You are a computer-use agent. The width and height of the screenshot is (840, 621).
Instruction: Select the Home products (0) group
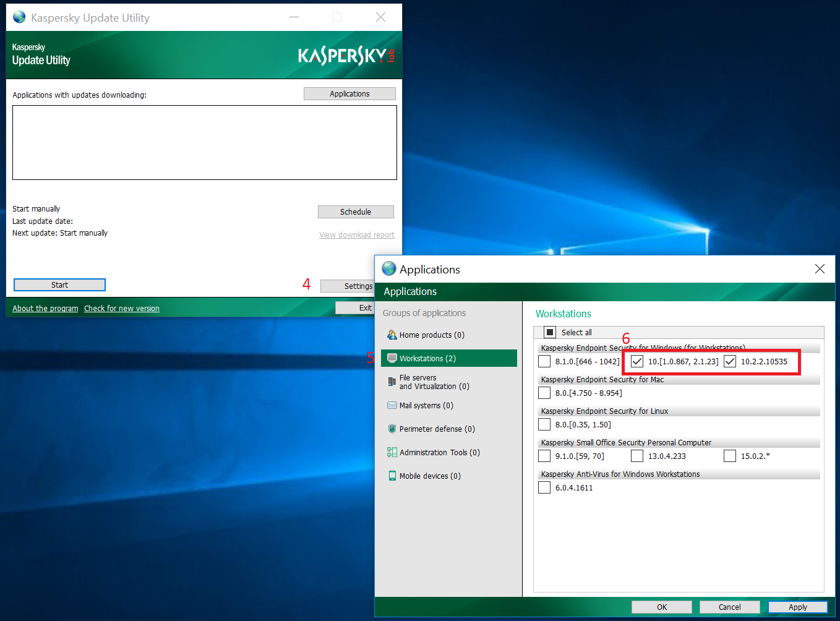point(449,335)
